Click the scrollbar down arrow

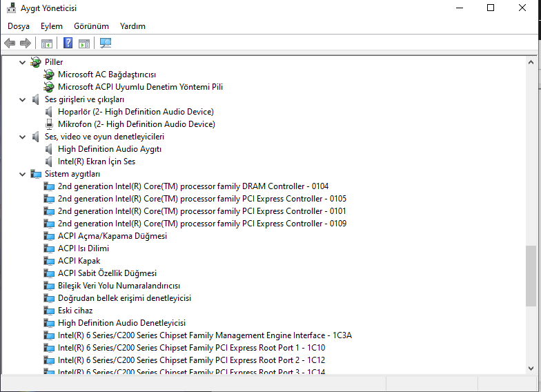coord(531,369)
